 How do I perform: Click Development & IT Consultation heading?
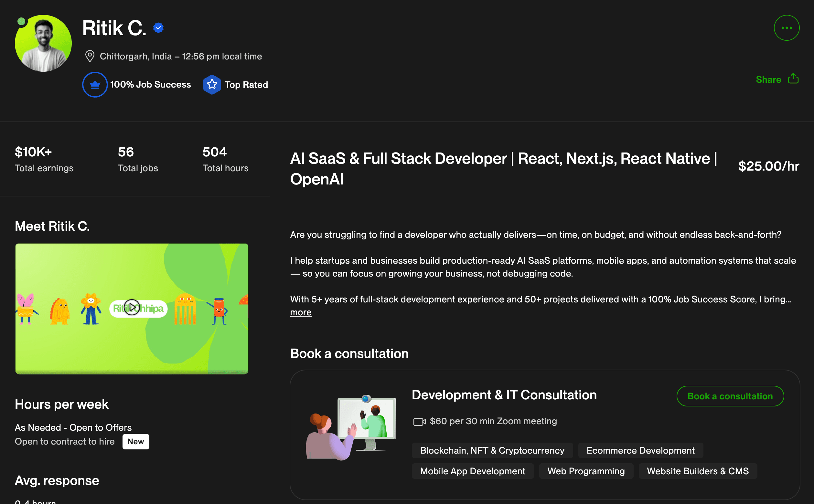(504, 395)
